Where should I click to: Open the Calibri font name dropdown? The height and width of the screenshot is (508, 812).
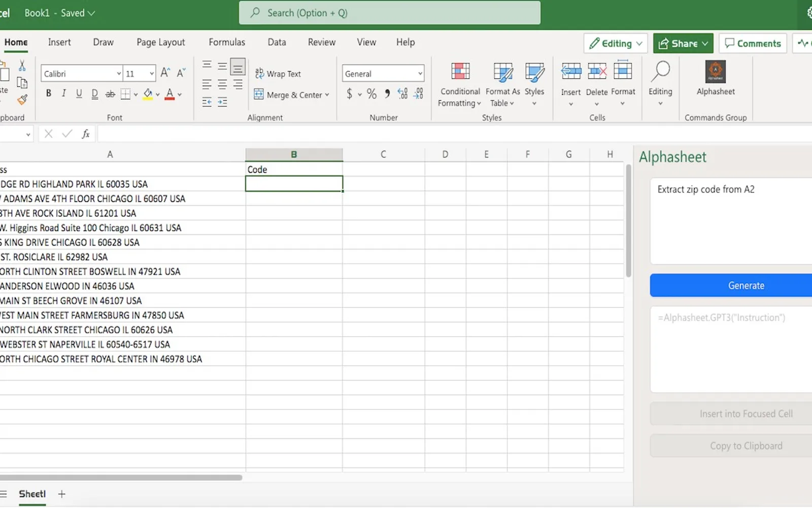pyautogui.click(x=119, y=74)
